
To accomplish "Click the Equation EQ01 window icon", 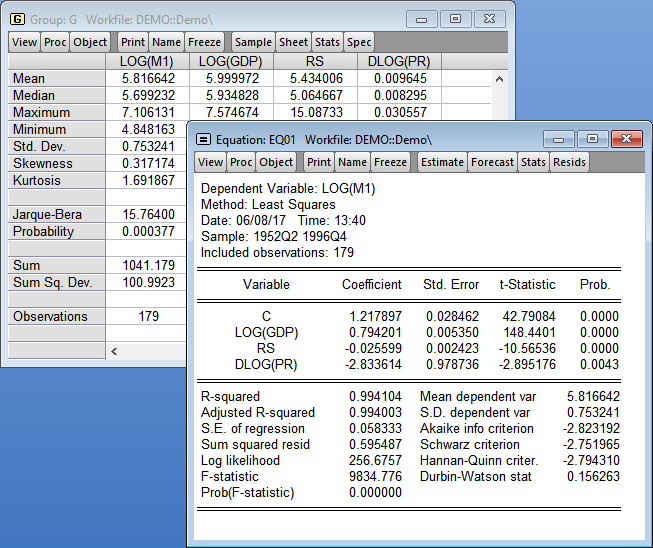I will pyautogui.click(x=205, y=139).
